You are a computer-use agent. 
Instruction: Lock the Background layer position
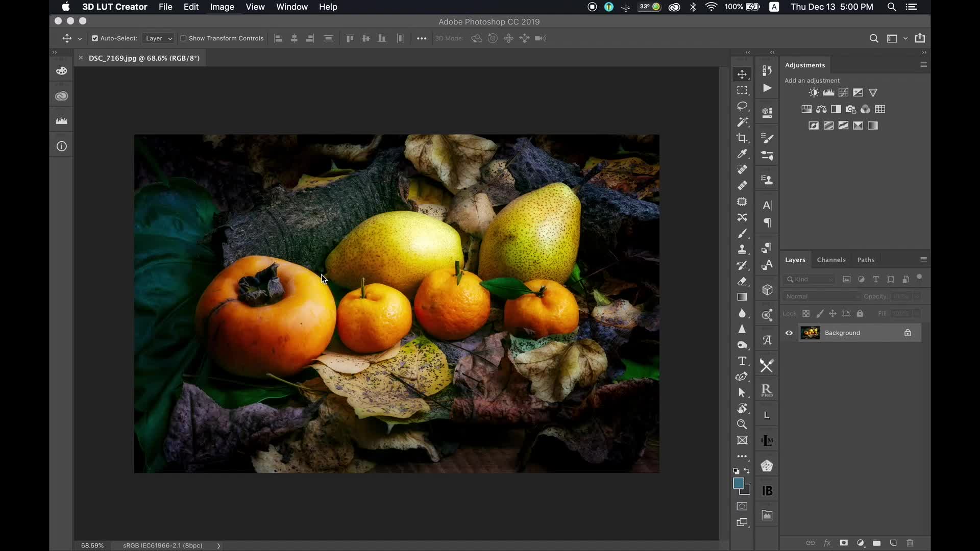pos(832,314)
